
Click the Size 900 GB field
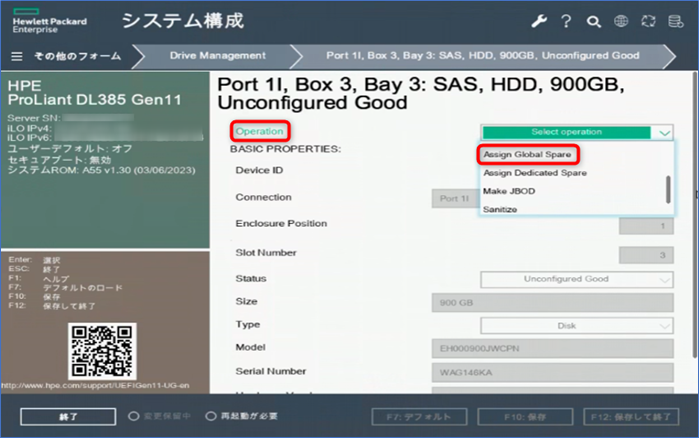pyautogui.click(x=553, y=303)
